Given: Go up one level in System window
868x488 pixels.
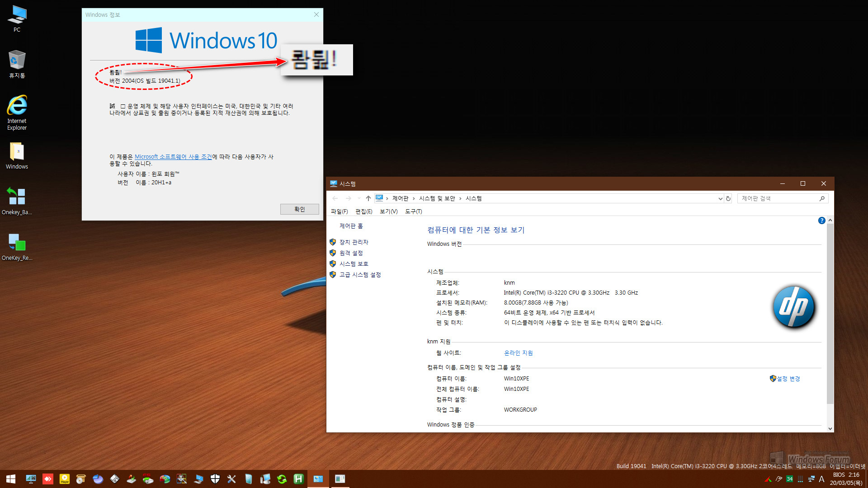Looking at the screenshot, I should (x=368, y=198).
